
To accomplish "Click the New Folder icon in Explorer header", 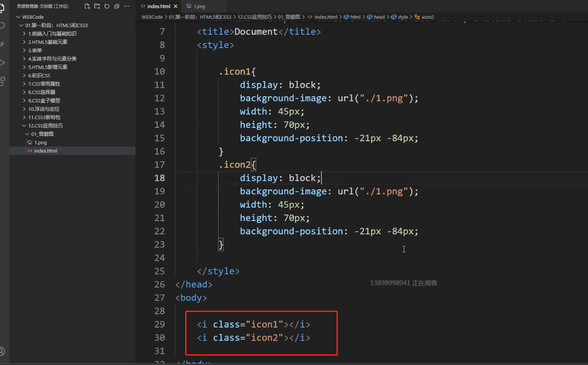I will (97, 6).
